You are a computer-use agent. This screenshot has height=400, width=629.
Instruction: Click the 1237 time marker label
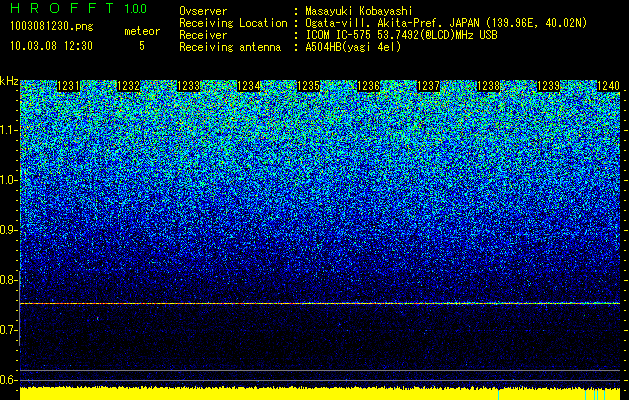point(428,86)
